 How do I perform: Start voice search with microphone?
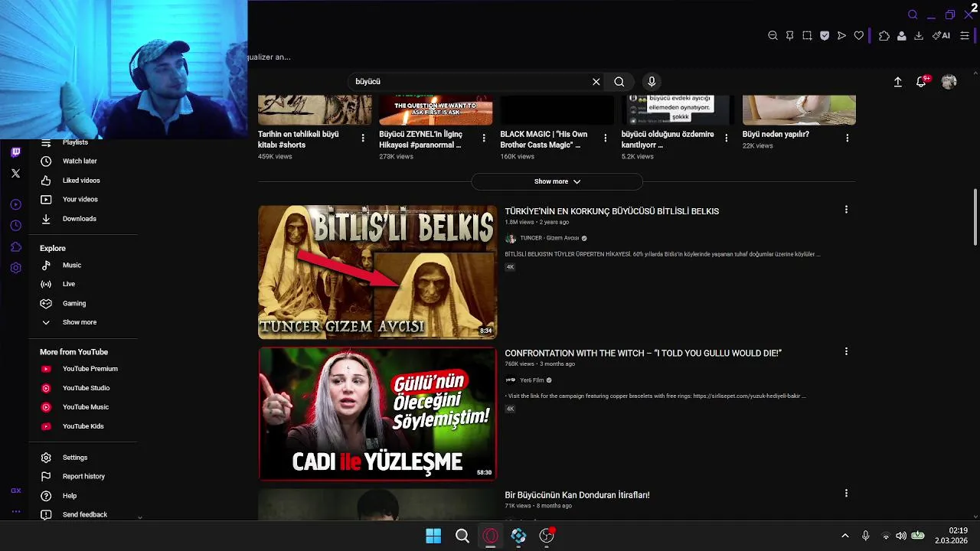652,82
